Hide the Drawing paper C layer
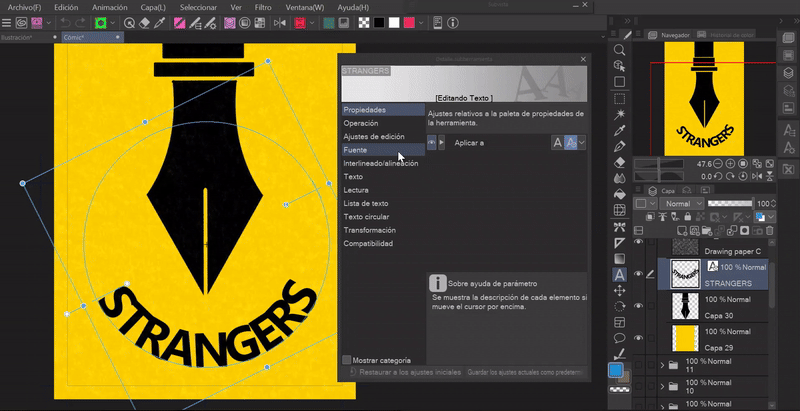This screenshot has height=411, width=800. click(x=638, y=242)
